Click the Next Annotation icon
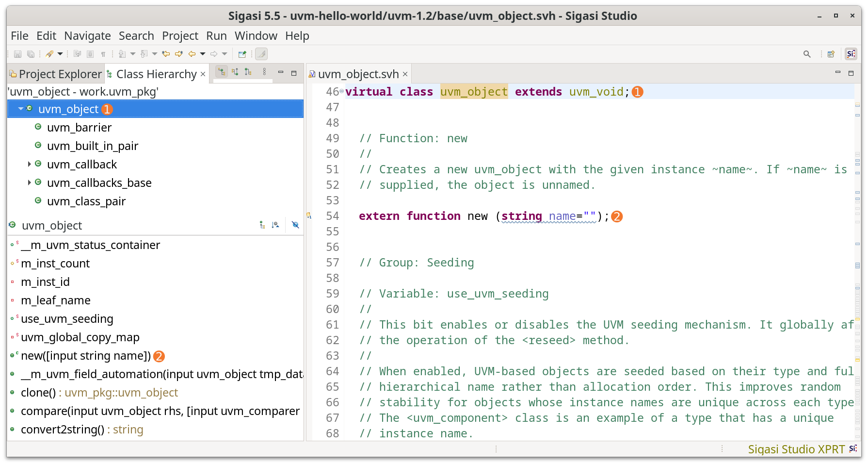The image size is (868, 465). tap(122, 54)
